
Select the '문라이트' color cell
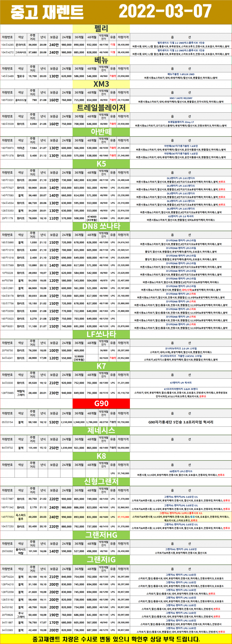[21, 45]
